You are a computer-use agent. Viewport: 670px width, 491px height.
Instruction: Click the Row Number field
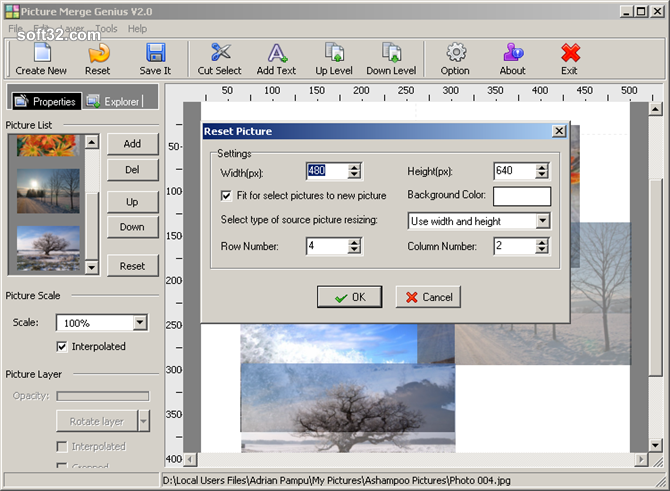[327, 246]
